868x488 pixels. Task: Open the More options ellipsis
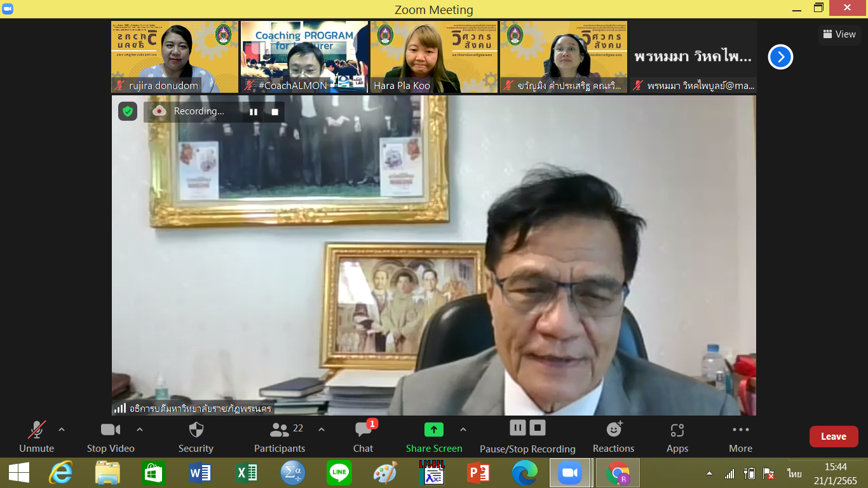[x=741, y=437]
